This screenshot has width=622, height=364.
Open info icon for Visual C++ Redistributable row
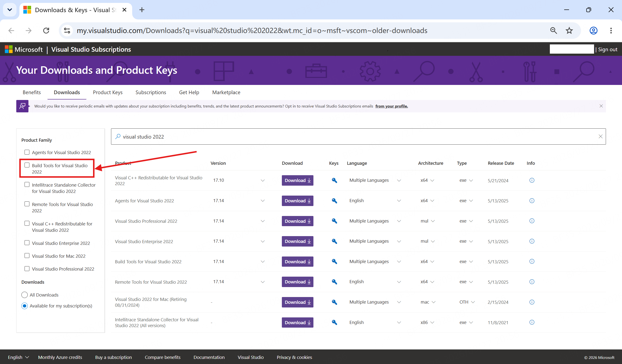(x=532, y=180)
